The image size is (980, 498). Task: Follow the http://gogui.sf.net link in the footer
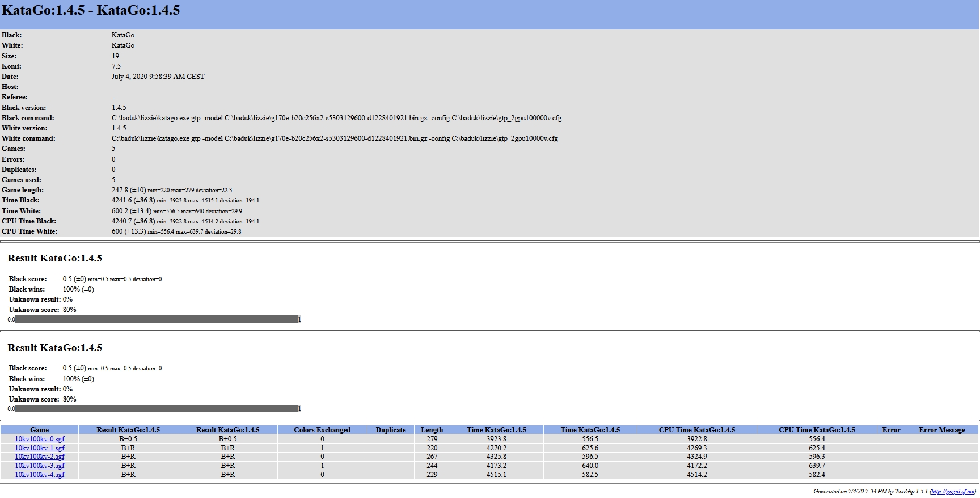point(953,491)
